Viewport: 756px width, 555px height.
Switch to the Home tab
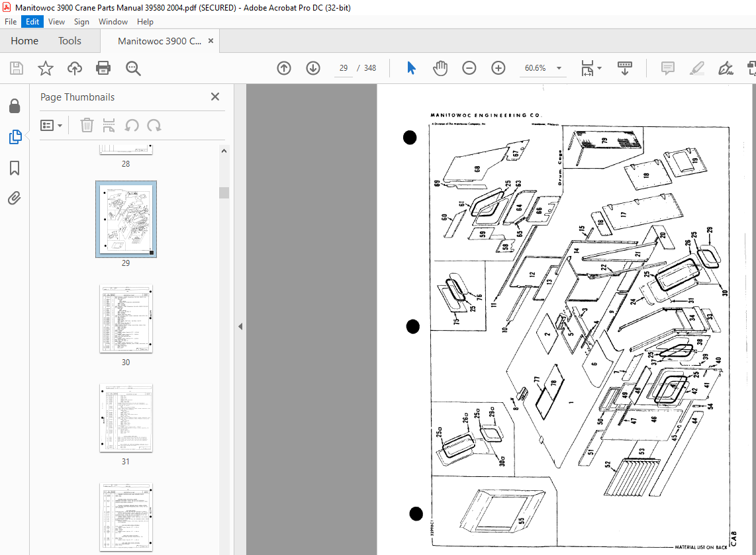click(24, 41)
